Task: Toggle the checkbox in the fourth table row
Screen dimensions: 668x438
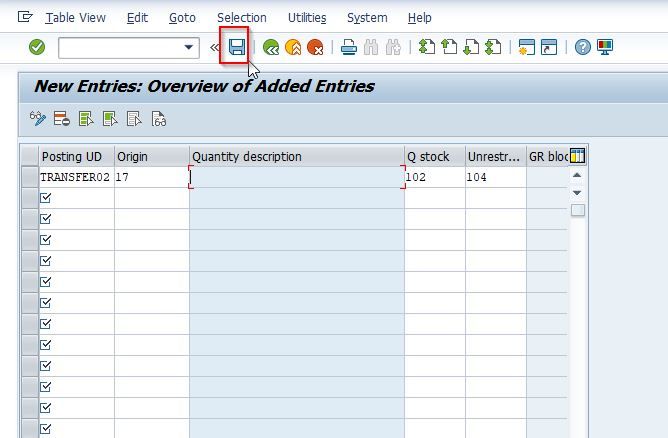Action: click(46, 240)
